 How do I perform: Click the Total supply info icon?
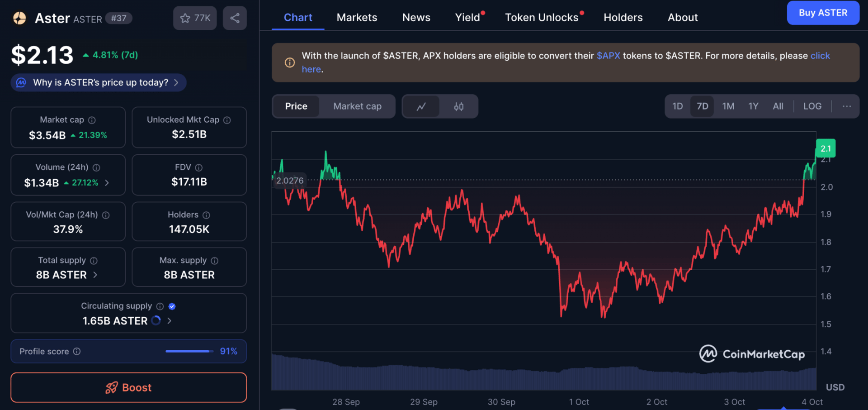click(x=94, y=261)
